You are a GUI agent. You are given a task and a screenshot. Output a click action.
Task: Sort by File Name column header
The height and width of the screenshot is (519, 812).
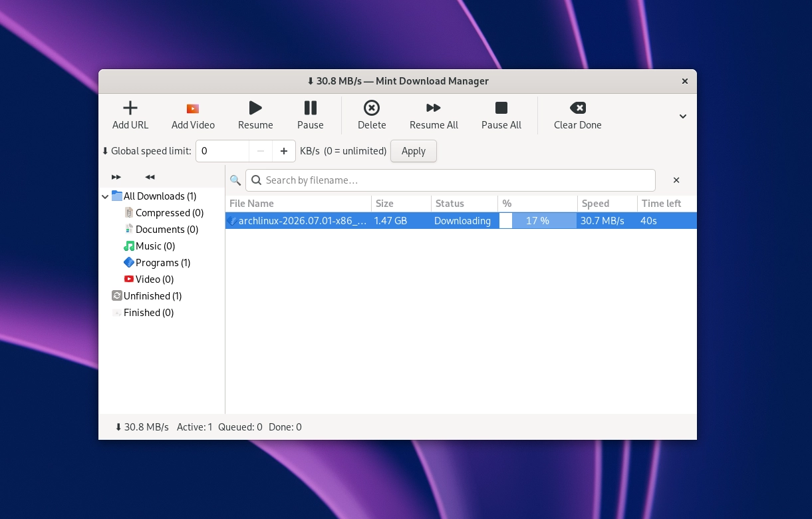[x=298, y=204]
